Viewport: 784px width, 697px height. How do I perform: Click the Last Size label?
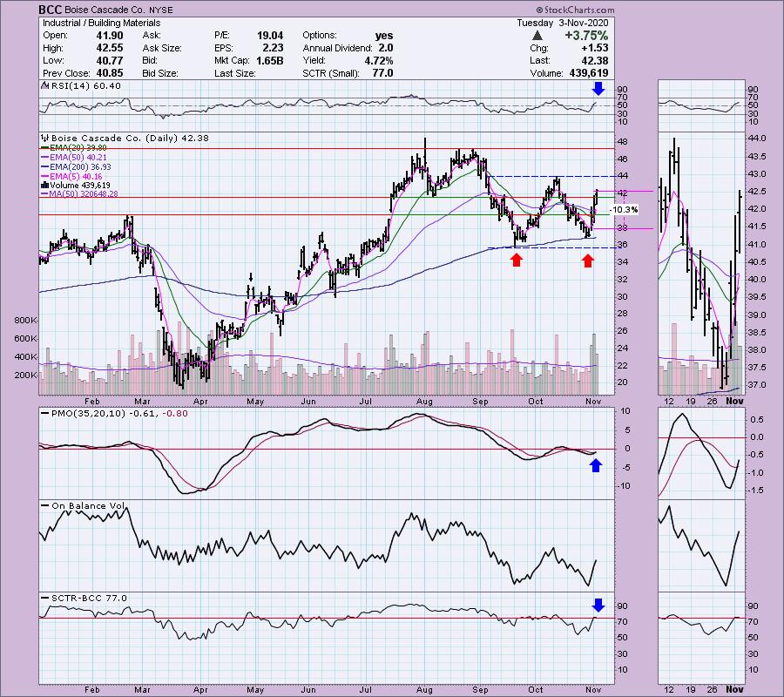point(235,73)
